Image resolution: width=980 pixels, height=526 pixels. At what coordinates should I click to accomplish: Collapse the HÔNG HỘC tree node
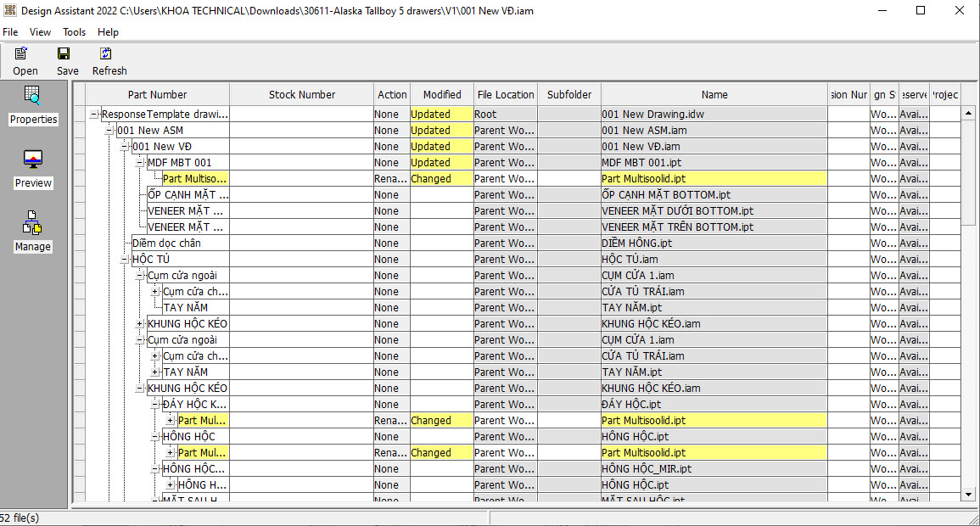pyautogui.click(x=155, y=437)
